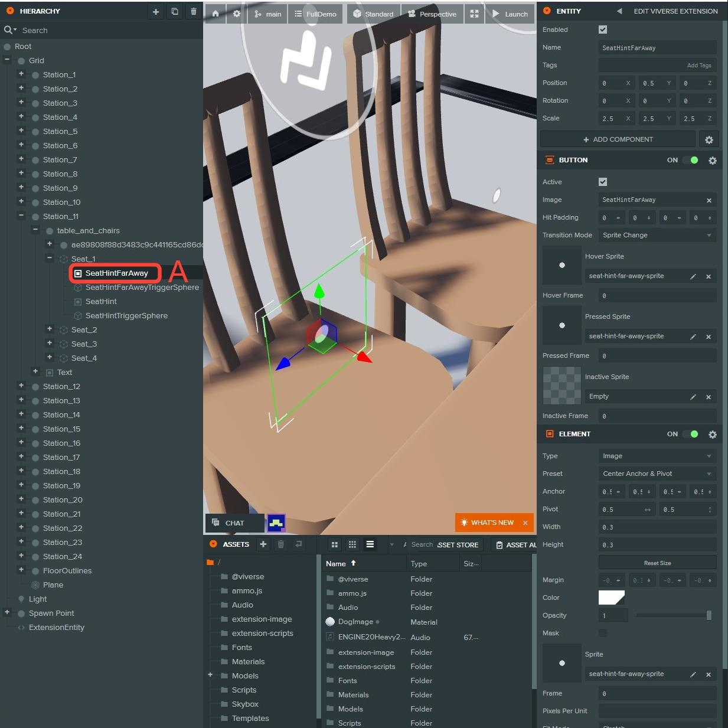
Task: Open the Element Color swatch
Action: (611, 598)
